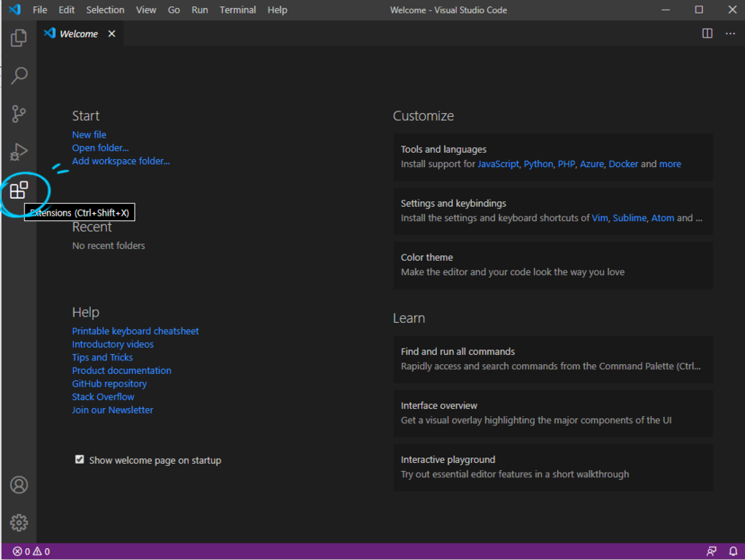
Task: Open Introductory videos link
Action: click(112, 344)
